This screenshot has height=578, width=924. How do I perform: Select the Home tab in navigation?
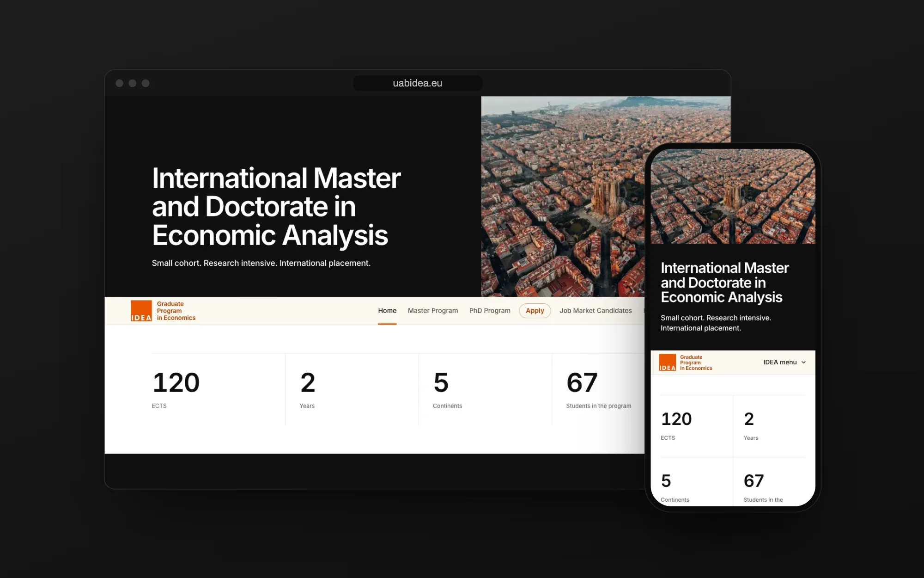[x=387, y=311]
